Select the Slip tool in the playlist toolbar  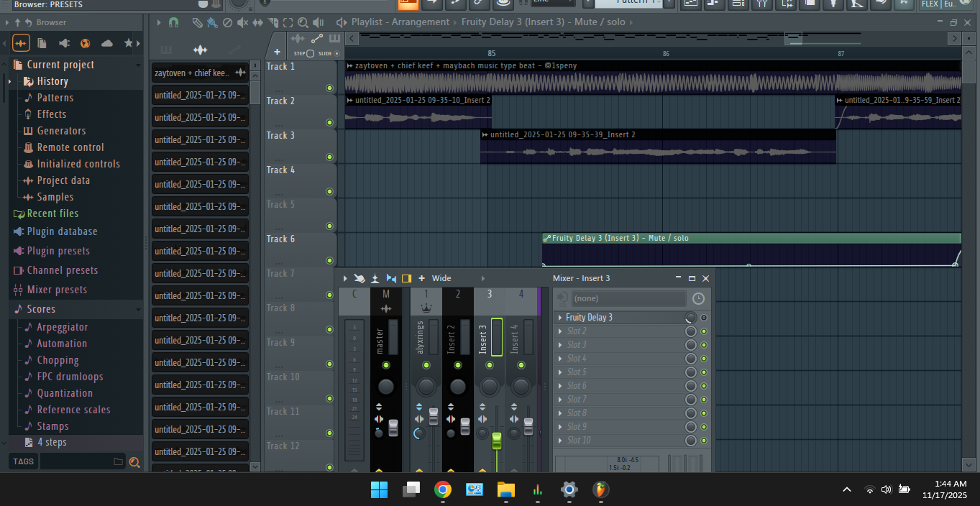pos(257,22)
